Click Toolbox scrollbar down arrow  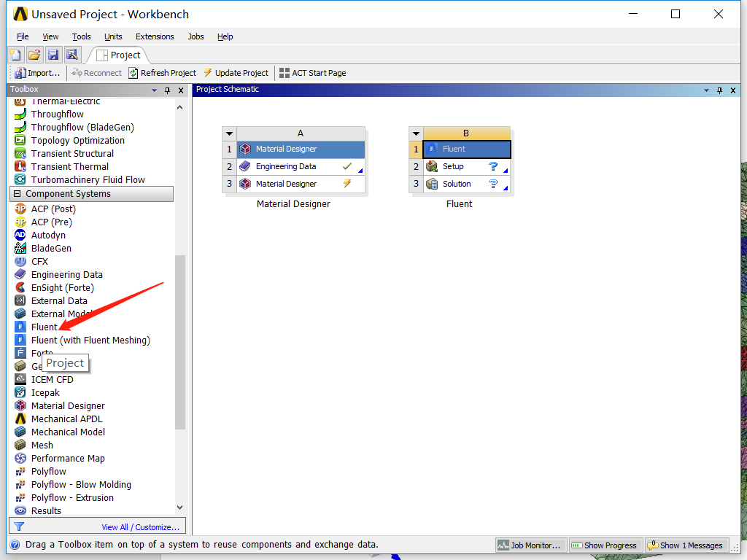[180, 507]
